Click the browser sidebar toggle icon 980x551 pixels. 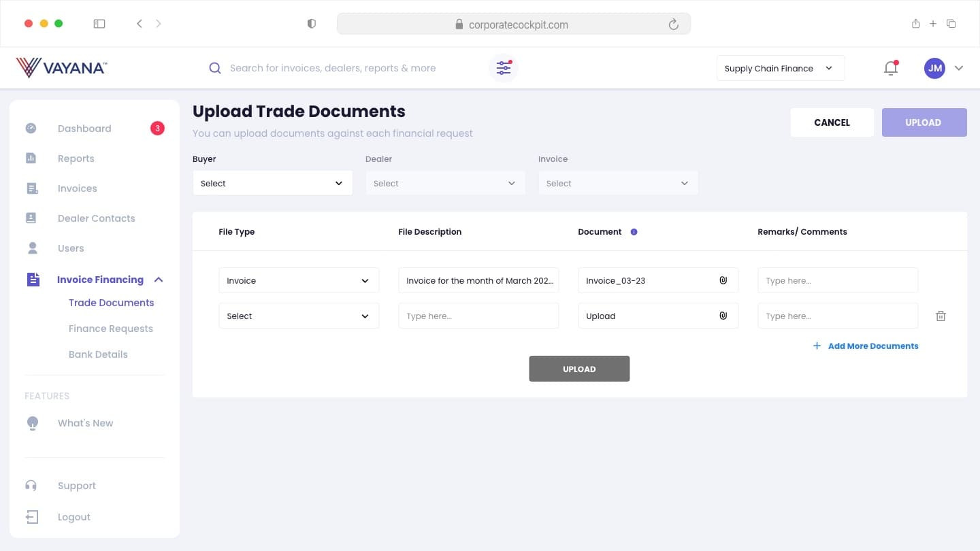99,24
